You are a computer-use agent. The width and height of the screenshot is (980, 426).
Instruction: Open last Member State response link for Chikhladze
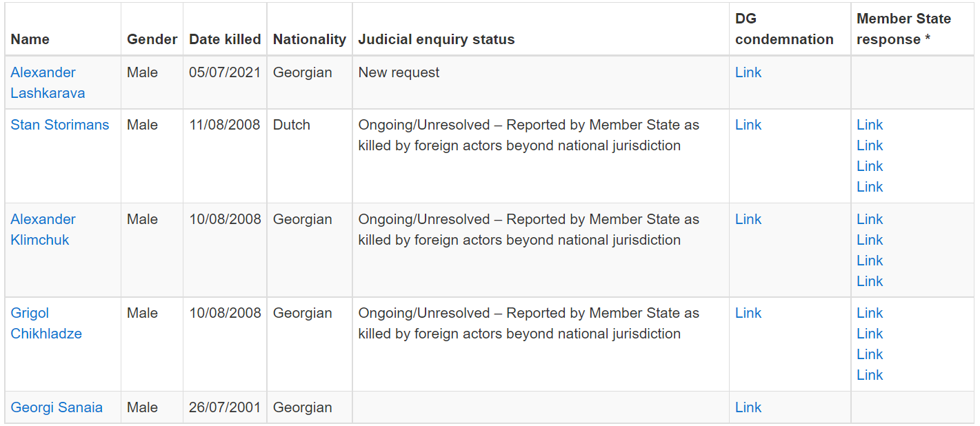pyautogui.click(x=870, y=375)
